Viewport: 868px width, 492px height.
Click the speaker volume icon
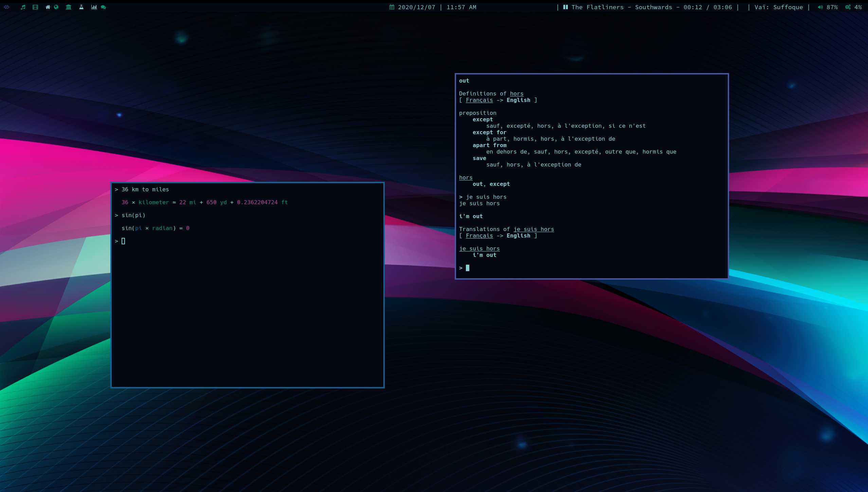(x=820, y=7)
